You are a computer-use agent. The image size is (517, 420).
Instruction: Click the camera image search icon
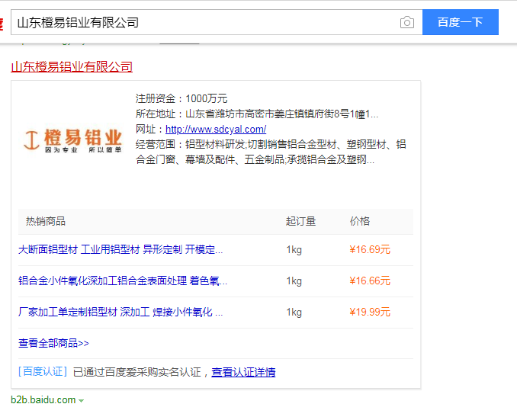407,23
